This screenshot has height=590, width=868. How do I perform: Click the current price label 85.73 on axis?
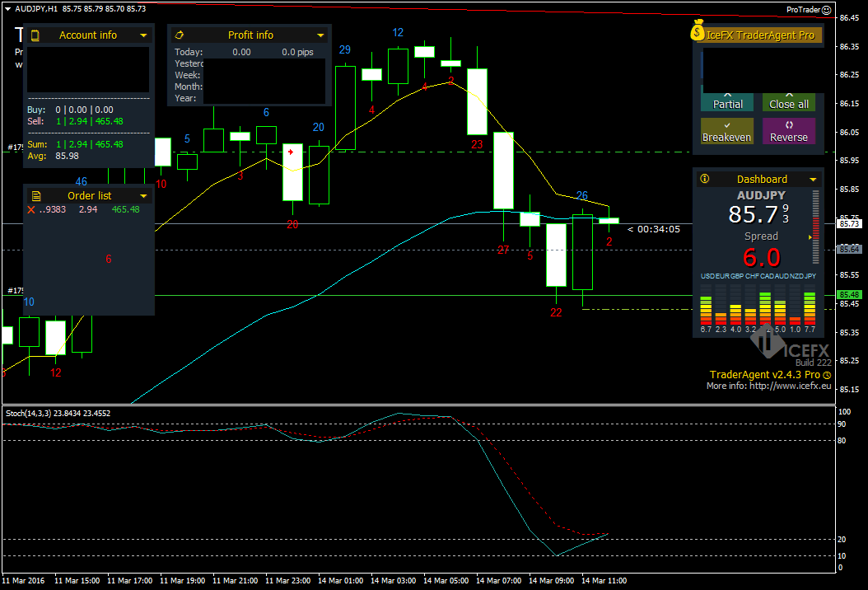(849, 224)
